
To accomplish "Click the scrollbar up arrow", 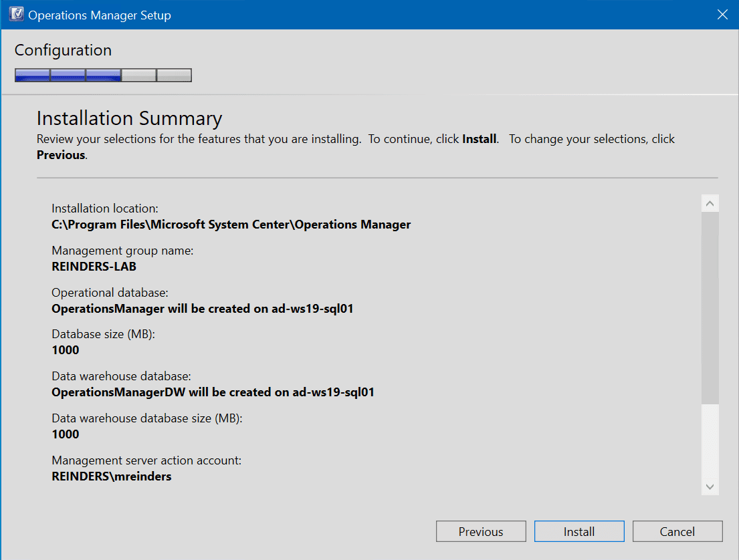I will click(710, 202).
